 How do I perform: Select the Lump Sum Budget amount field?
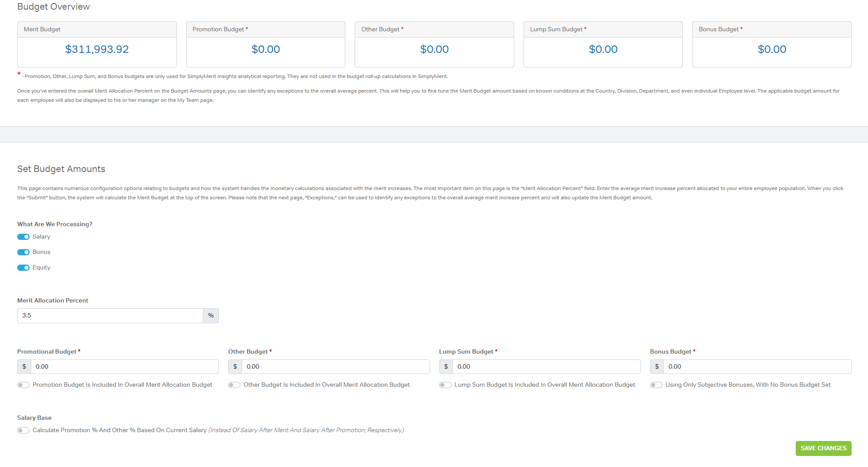546,367
